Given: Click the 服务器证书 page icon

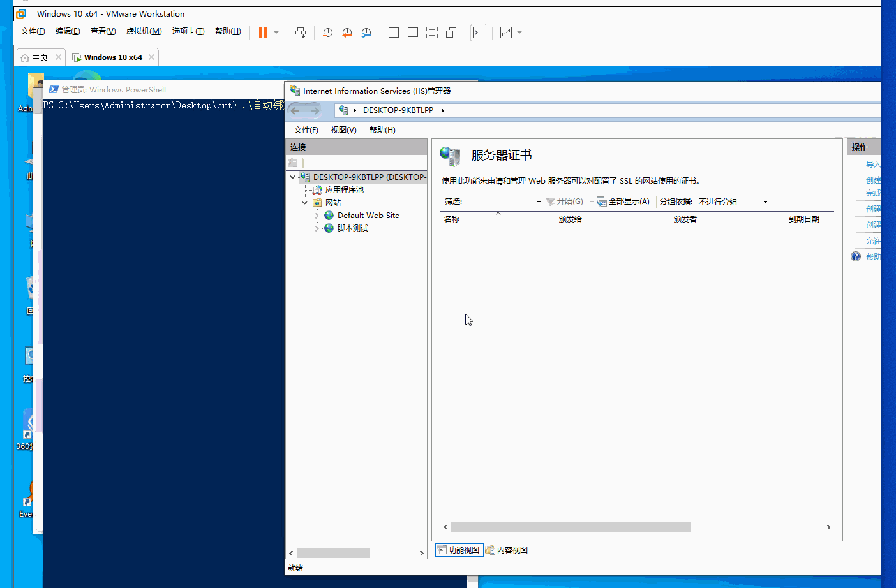Looking at the screenshot, I should tap(450, 156).
